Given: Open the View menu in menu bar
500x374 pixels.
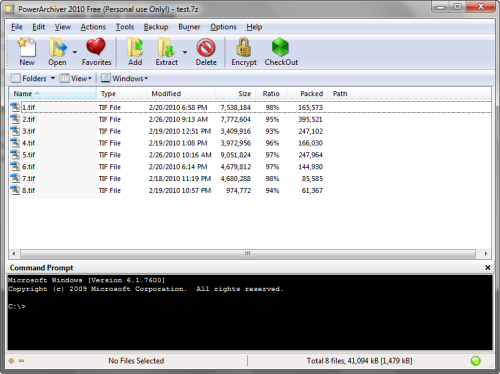Looking at the screenshot, I should pyautogui.click(x=63, y=27).
